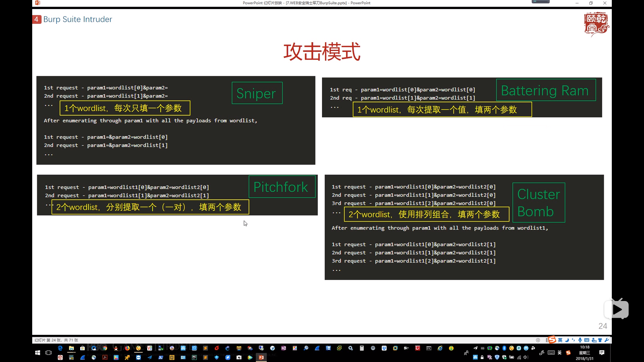Open Google Chrome on the taskbar

click(x=105, y=348)
